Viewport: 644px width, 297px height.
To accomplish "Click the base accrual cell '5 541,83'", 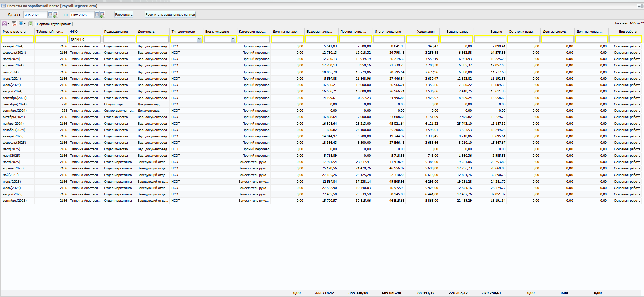I will pyautogui.click(x=321, y=46).
